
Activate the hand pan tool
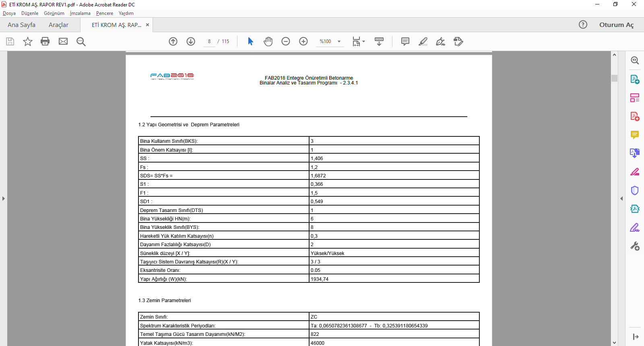tap(268, 41)
